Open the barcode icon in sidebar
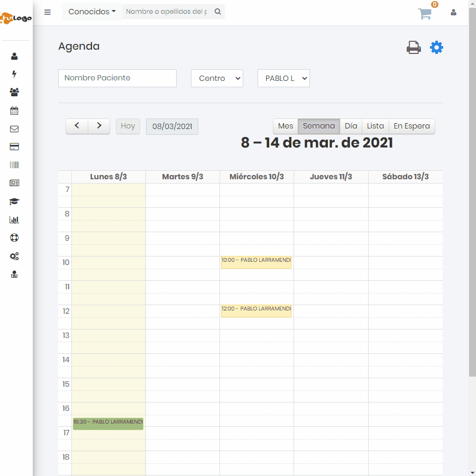 pos(14,165)
